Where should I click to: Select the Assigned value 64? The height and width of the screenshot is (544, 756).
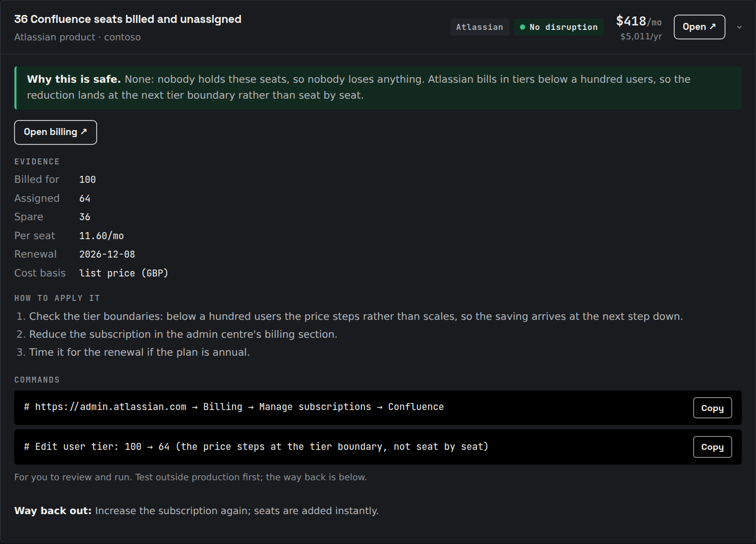pos(85,199)
